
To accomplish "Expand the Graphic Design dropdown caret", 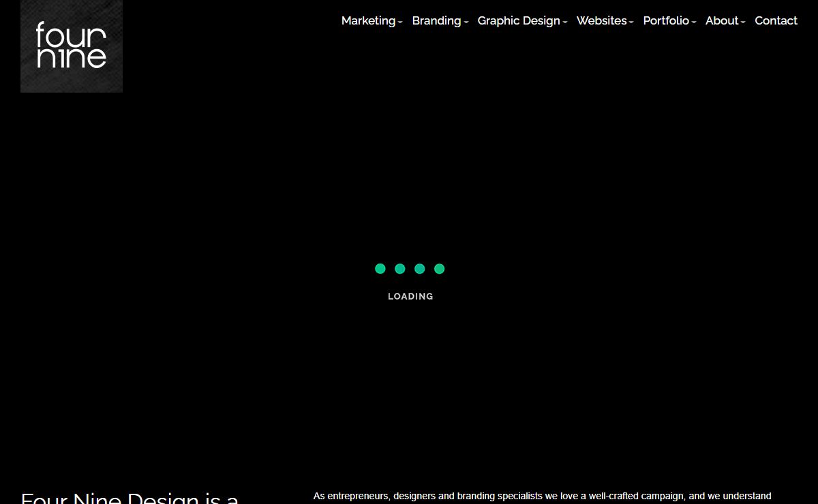I will pyautogui.click(x=565, y=22).
